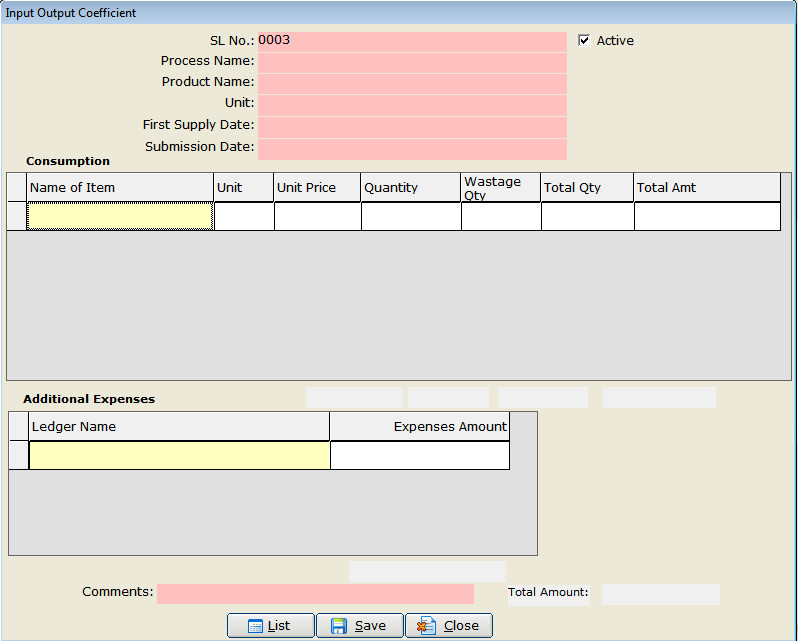Click the SL No. field showing 0003
This screenshot has height=641, width=798.
[x=412, y=42]
